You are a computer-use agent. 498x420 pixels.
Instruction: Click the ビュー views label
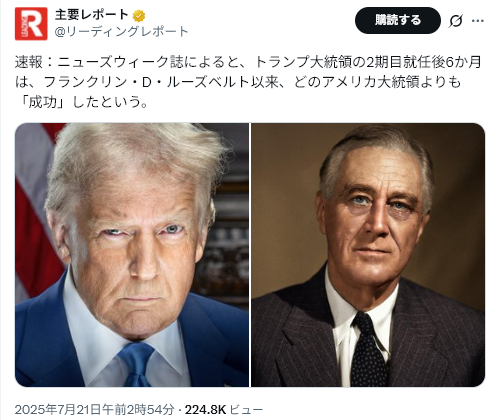point(246,409)
